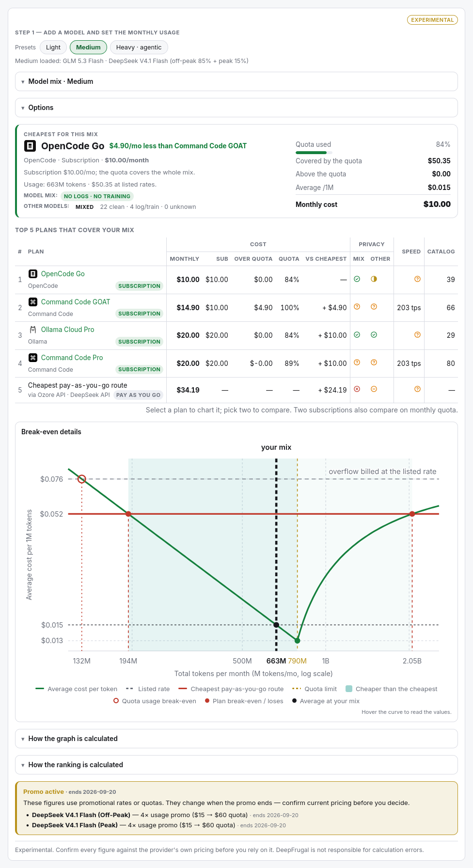Select the Cheapest pay-as-you-go route row

click(x=236, y=390)
